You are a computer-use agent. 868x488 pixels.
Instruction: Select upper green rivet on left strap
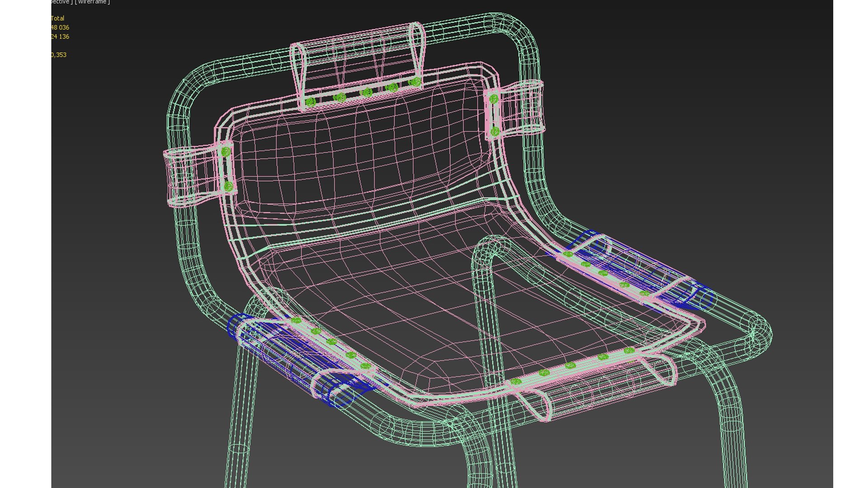pos(226,152)
